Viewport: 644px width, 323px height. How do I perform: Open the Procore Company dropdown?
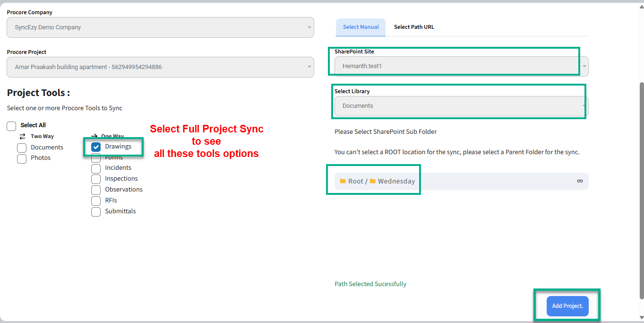pyautogui.click(x=160, y=27)
